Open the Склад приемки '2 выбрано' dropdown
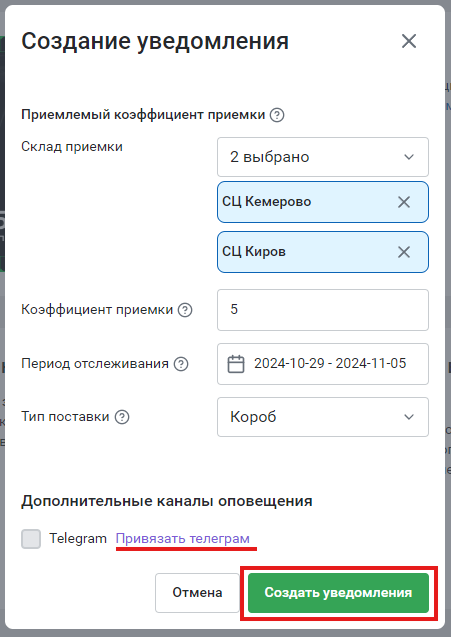Viewport: 451px width, 637px height. pos(323,157)
